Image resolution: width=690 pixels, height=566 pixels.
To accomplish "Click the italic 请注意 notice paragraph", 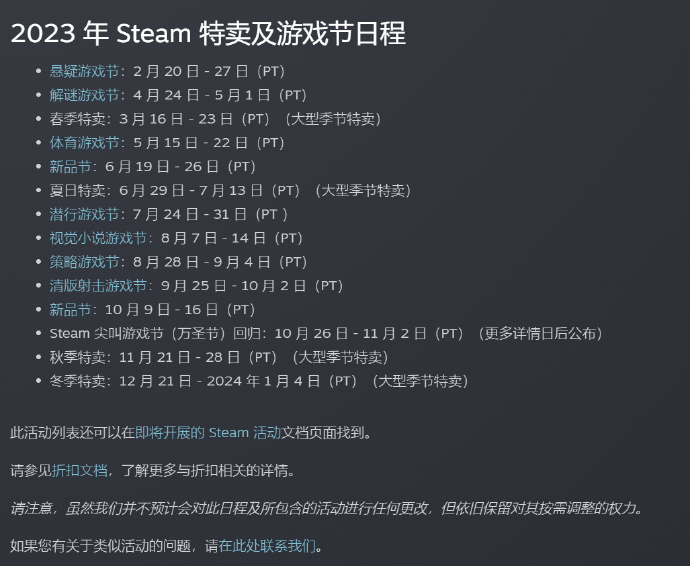I will click(x=326, y=508).
